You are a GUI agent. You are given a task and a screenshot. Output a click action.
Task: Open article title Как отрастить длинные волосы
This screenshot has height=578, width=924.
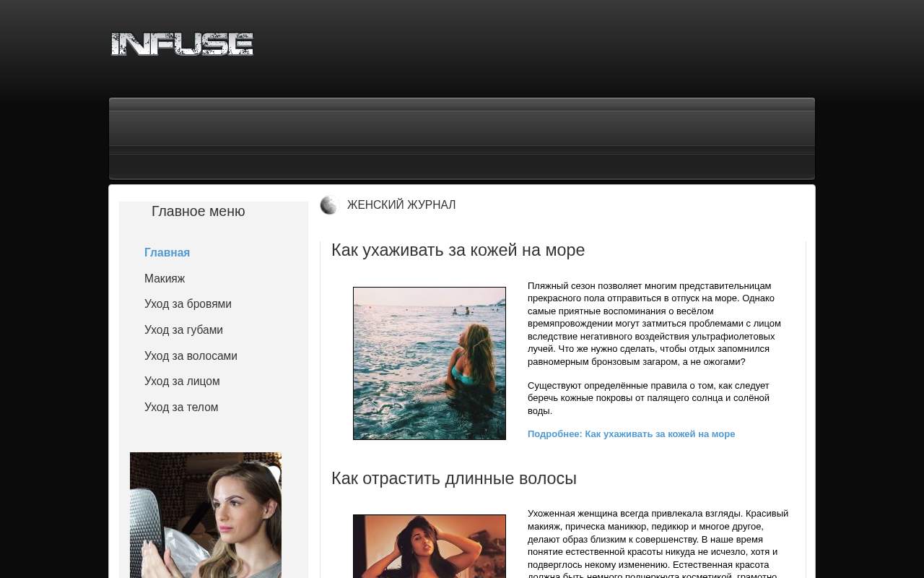point(453,478)
